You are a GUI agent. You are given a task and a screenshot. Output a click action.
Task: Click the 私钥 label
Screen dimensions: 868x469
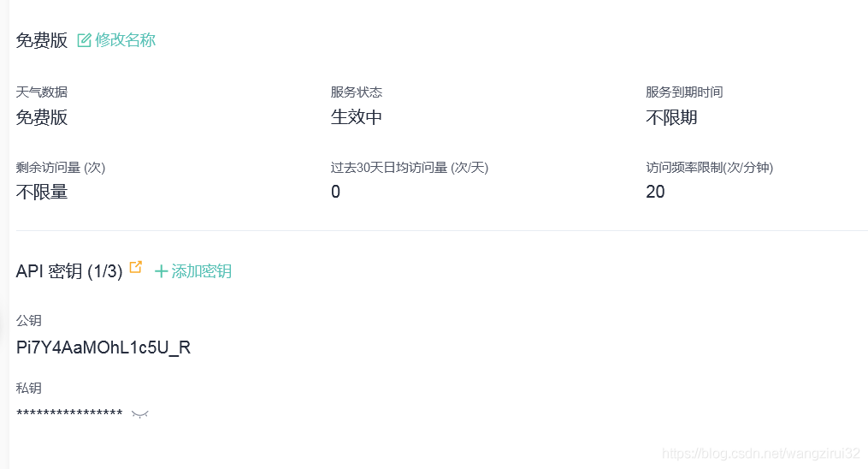(29, 389)
